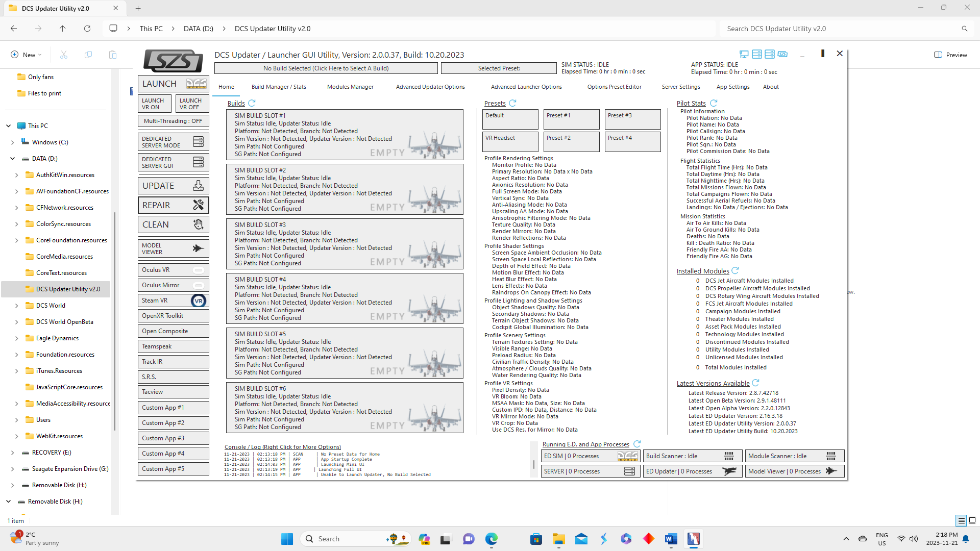Collapse the DATA (D:) drive

point(13,159)
